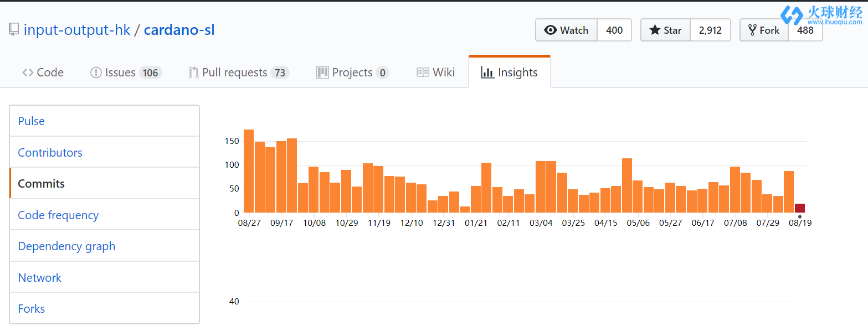Click the 05/06 axis date label
This screenshot has width=868, height=331.
click(x=638, y=223)
